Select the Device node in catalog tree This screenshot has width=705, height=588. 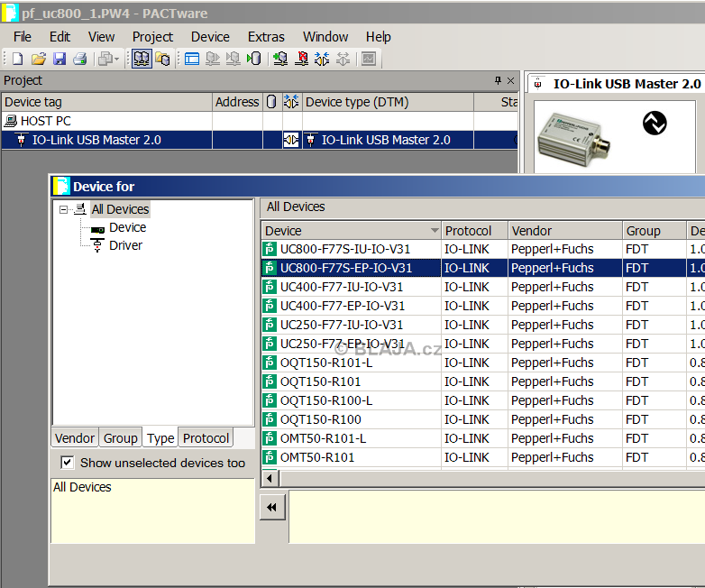tap(127, 227)
